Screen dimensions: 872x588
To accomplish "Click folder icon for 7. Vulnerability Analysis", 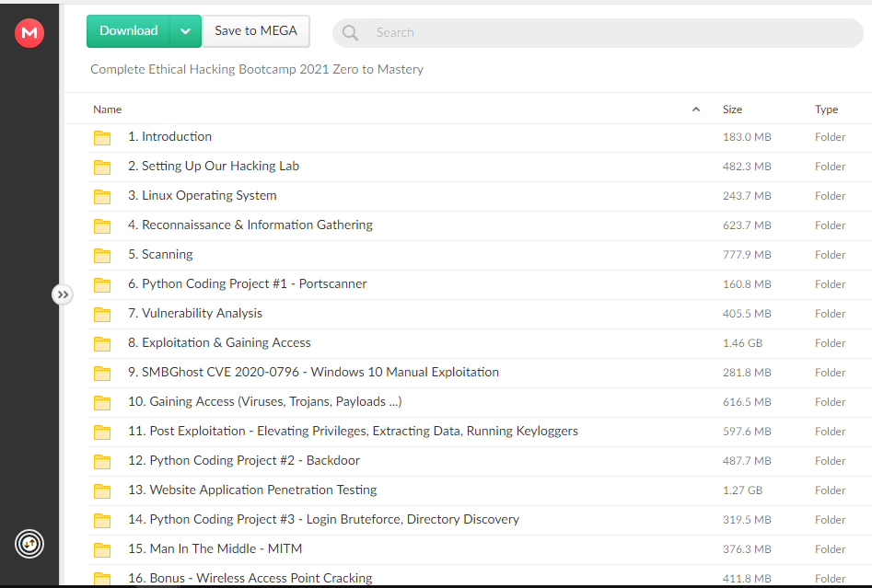I will pos(102,315).
